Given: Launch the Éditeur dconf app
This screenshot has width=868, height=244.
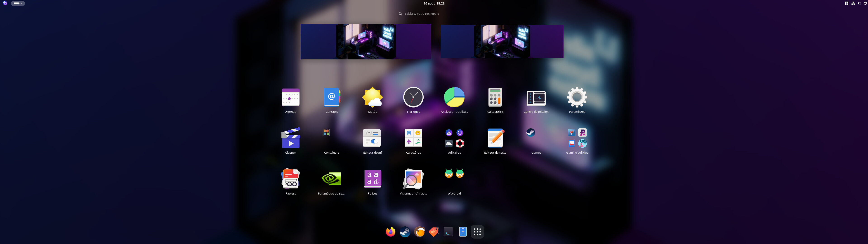Looking at the screenshot, I should pyautogui.click(x=372, y=138).
